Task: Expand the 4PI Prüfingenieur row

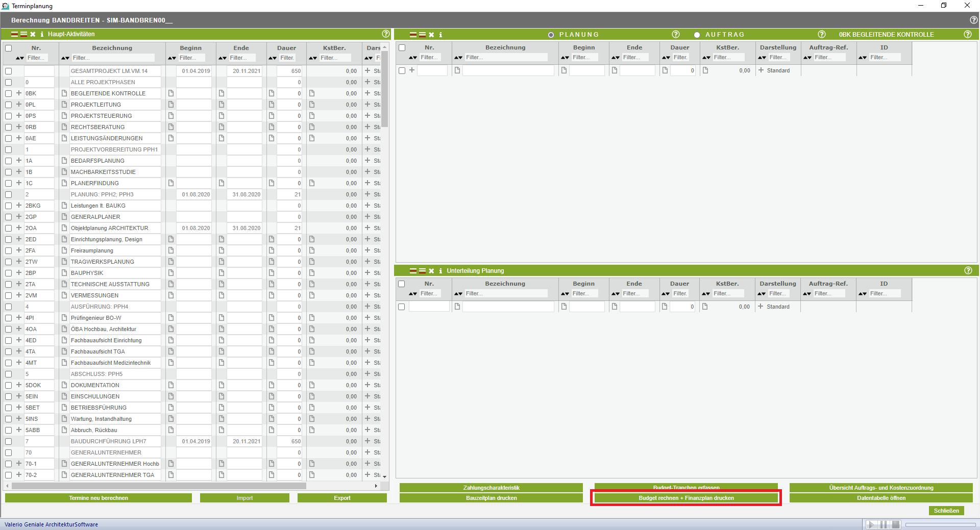Action: pyautogui.click(x=19, y=318)
